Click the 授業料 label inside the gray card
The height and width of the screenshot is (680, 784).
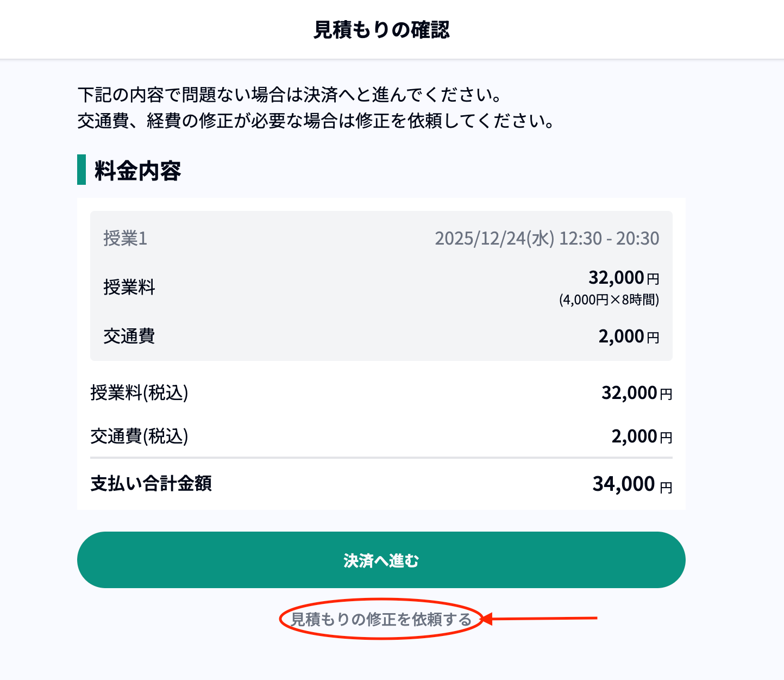click(129, 286)
